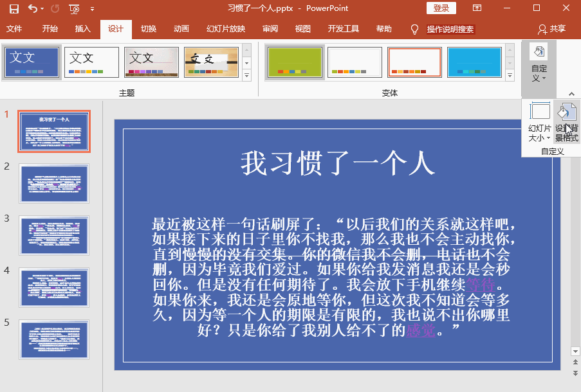The image size is (581, 392).
Task: Click the Save icon in quick access toolbar
Action: click(14, 8)
